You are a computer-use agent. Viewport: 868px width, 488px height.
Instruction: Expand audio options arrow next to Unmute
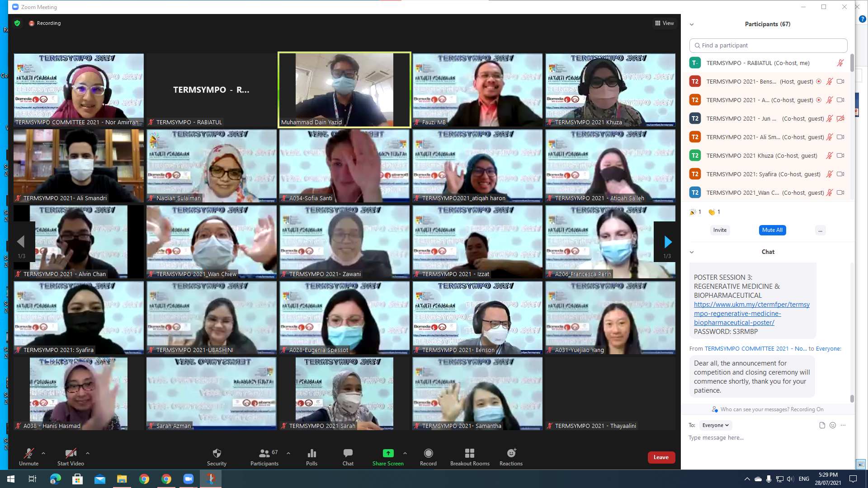pyautogui.click(x=43, y=453)
